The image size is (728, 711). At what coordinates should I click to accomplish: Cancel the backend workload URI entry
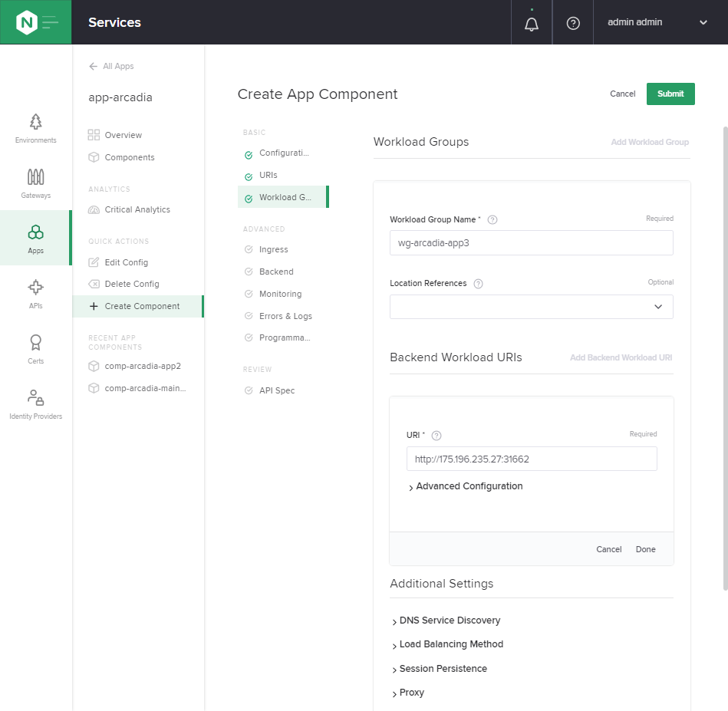(x=608, y=549)
